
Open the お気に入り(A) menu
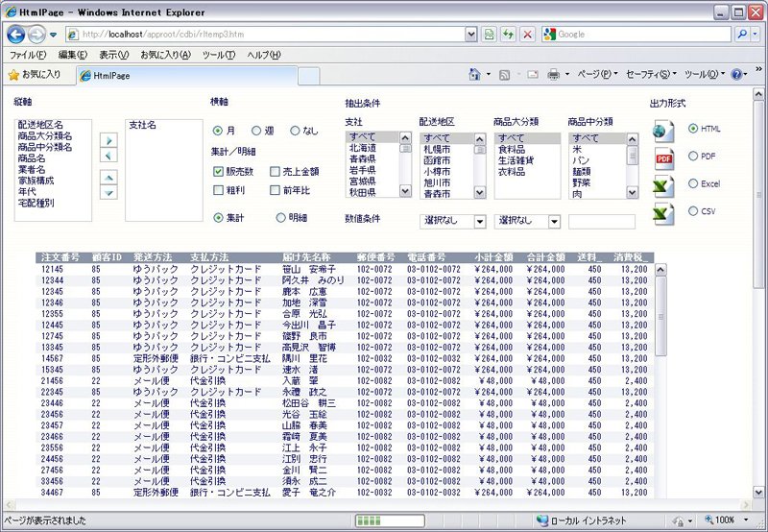(x=165, y=55)
